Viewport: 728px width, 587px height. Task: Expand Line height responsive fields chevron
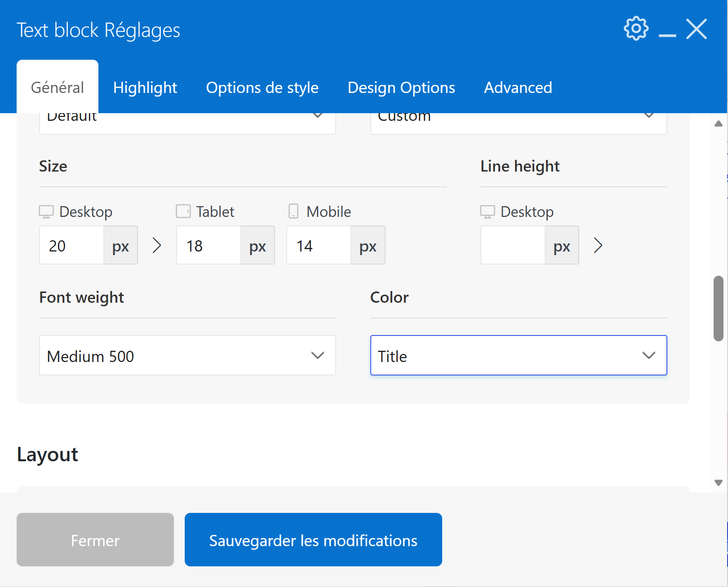coord(598,245)
